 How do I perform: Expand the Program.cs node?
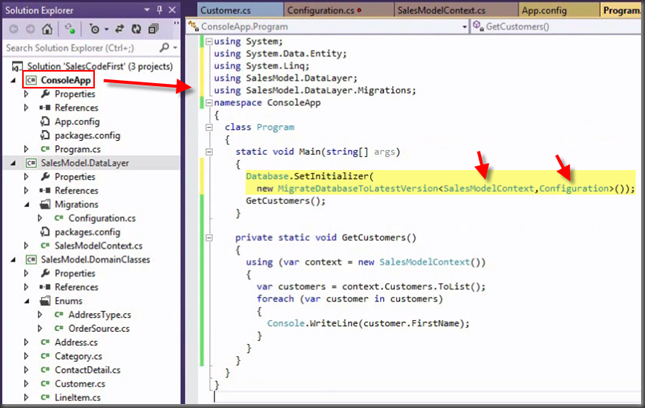click(x=26, y=149)
